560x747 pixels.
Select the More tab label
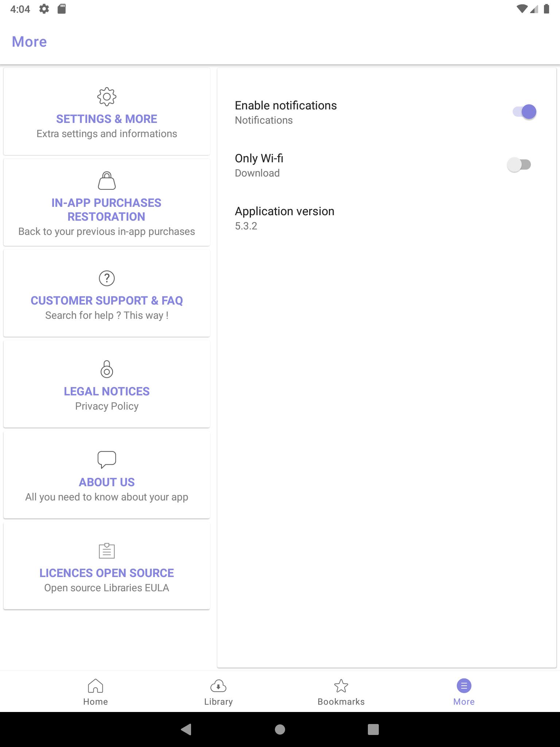point(464,702)
